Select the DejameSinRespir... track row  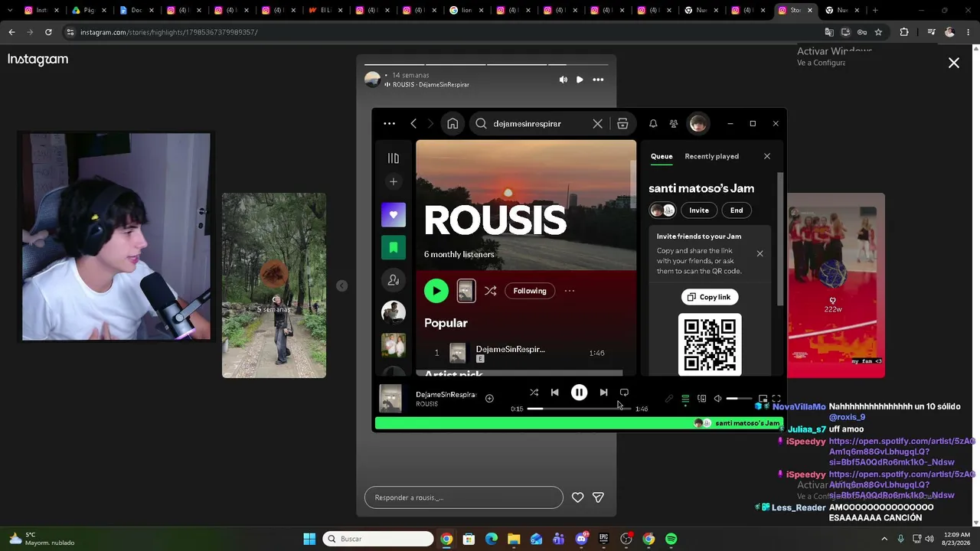pos(525,353)
